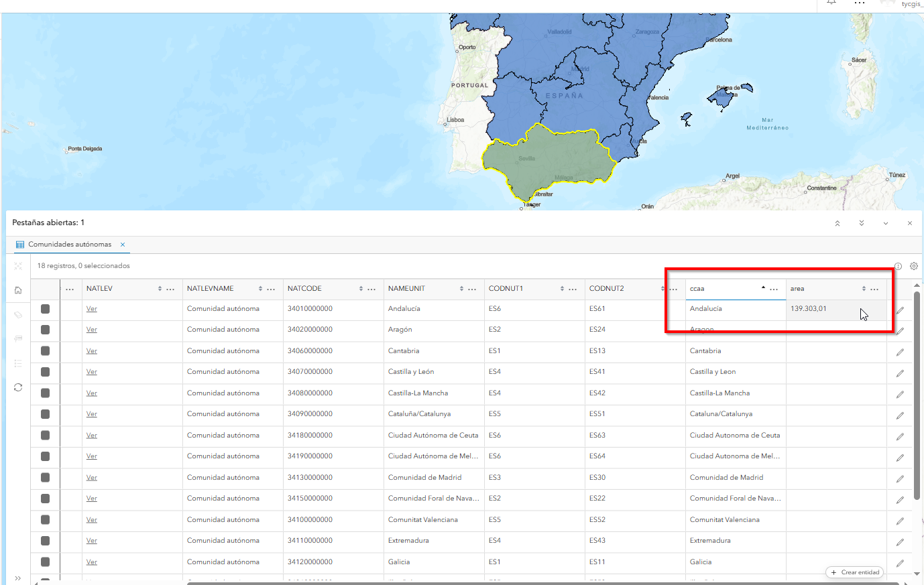924x585 pixels.
Task: Select the Extremadura row checkbox
Action: (46, 541)
